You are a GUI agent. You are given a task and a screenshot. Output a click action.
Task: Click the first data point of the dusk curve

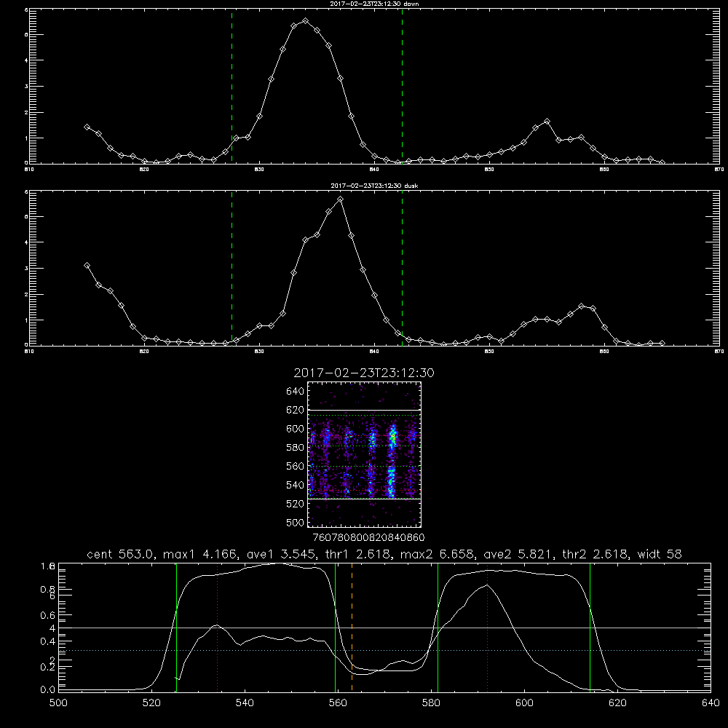(x=87, y=266)
